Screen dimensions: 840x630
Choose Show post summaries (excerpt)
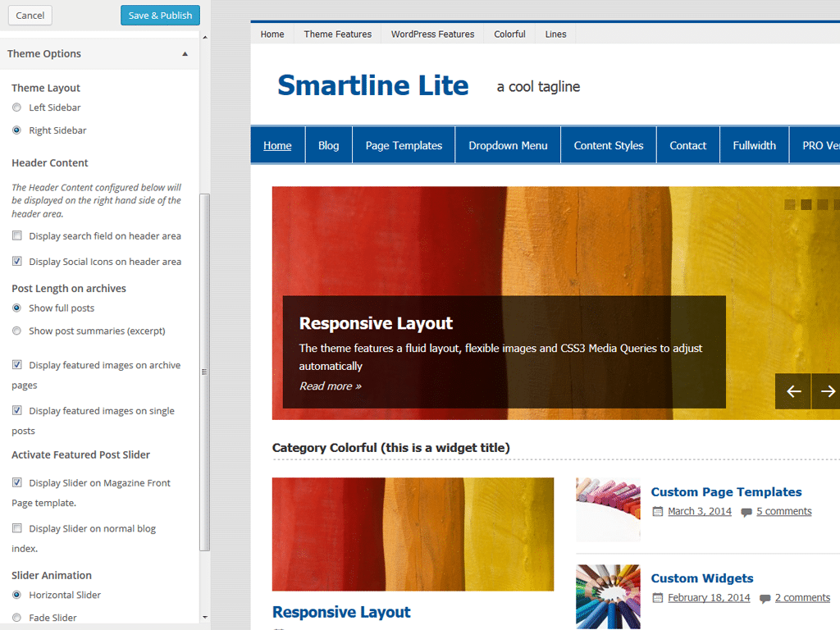pyautogui.click(x=17, y=331)
